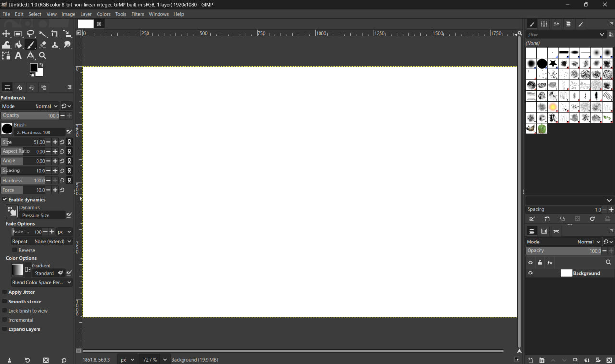
Task: Select the Unified Transform tool
Action: (67, 34)
